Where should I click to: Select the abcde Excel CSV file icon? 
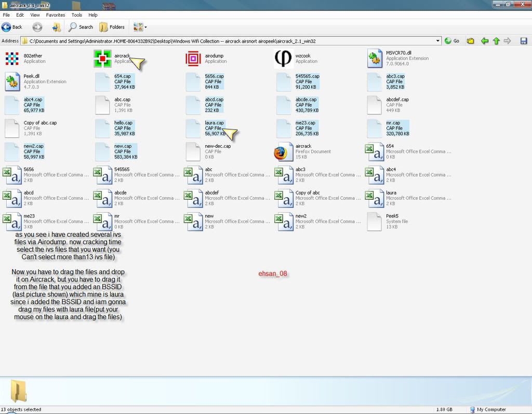tap(102, 198)
